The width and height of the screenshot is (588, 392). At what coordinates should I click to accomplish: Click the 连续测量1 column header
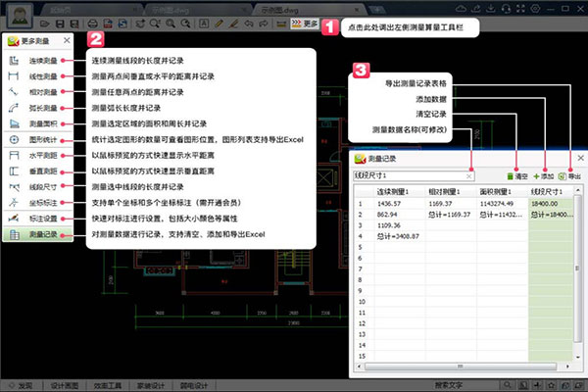(x=400, y=192)
